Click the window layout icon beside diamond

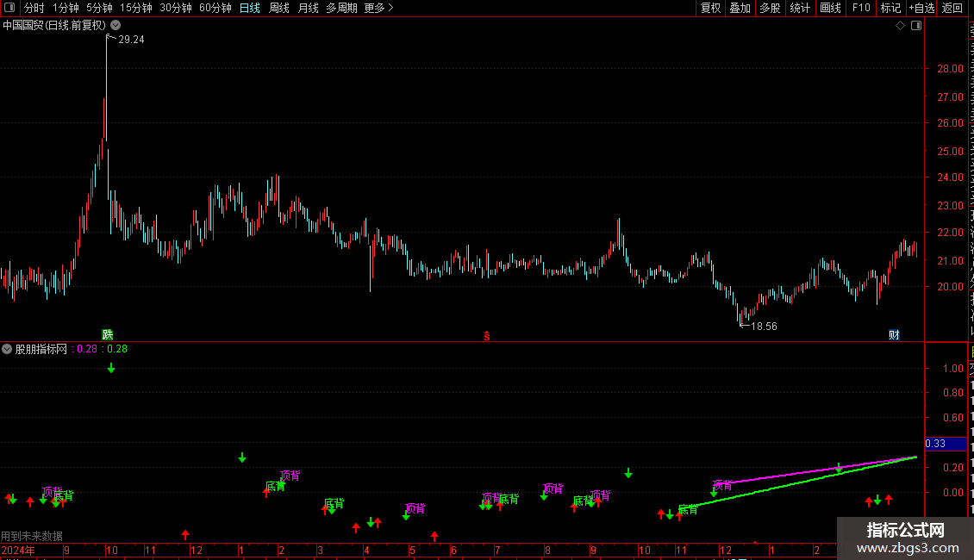pos(916,26)
